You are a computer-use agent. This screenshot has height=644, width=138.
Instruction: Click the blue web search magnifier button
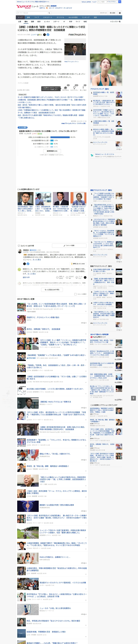coord(120,2)
